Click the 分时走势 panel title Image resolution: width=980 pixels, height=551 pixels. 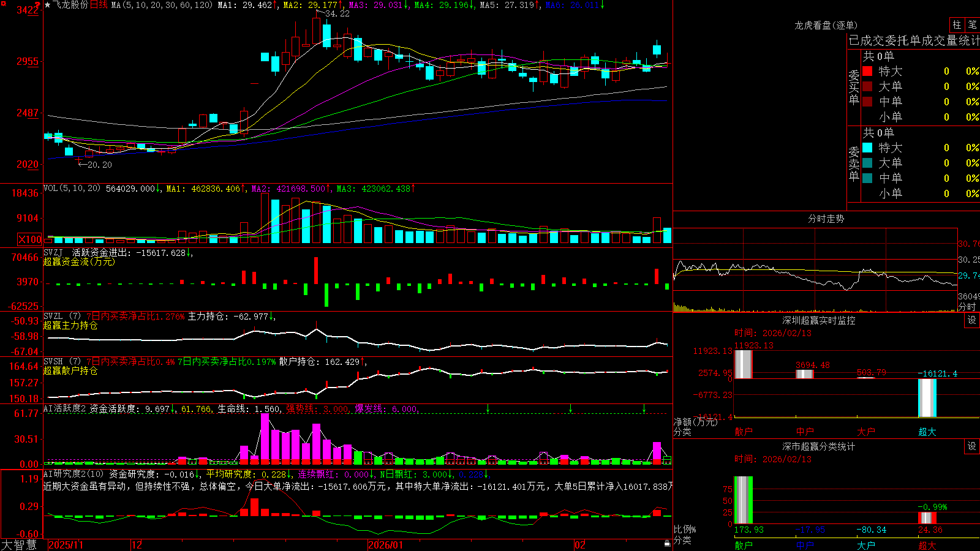[x=826, y=219]
